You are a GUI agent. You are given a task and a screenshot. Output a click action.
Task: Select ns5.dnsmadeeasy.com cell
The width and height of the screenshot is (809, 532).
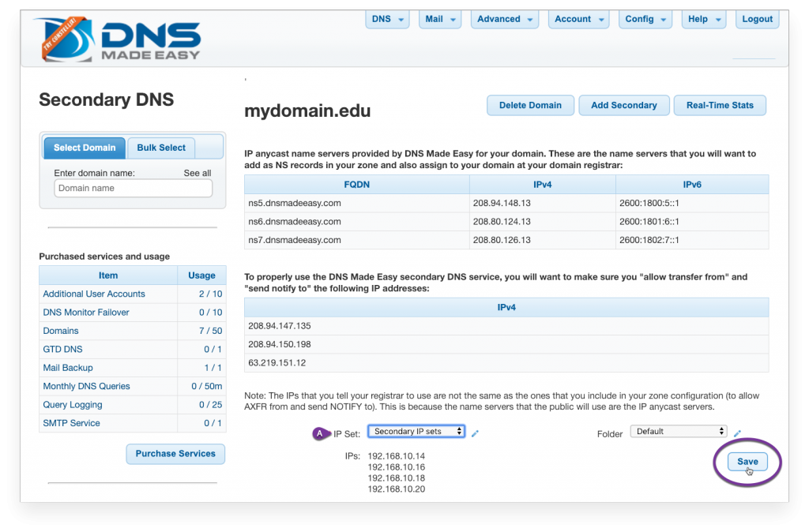pyautogui.click(x=357, y=203)
